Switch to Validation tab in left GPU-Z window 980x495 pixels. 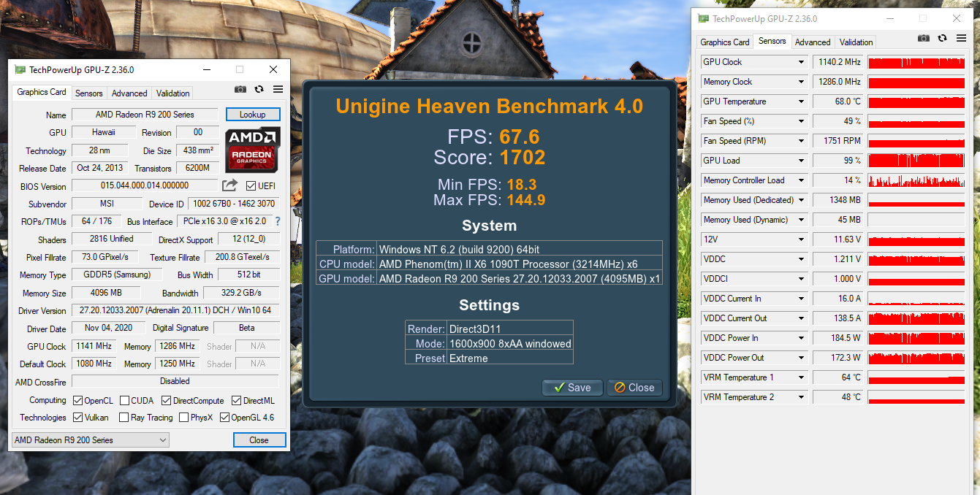173,93
